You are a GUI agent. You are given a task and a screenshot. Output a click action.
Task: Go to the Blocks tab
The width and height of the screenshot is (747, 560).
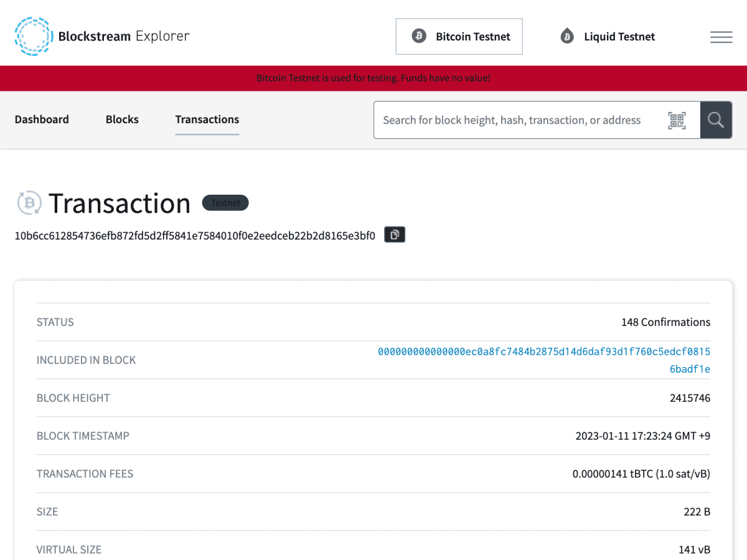click(122, 119)
